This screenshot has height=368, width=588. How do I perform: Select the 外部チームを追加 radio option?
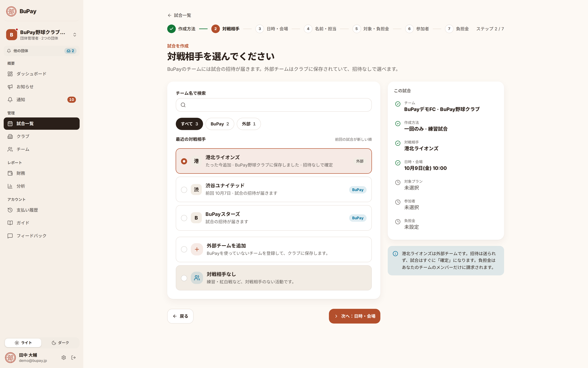184,249
